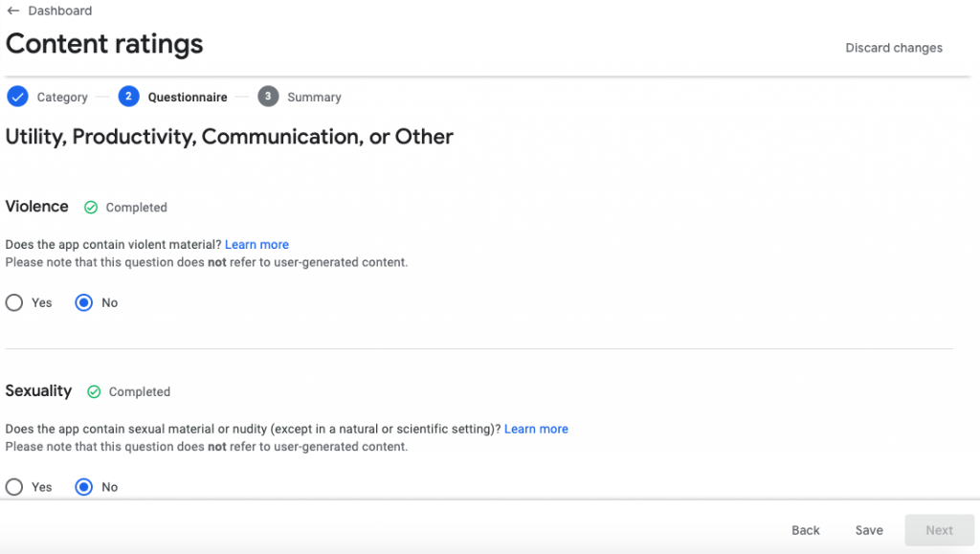The image size is (980, 554).
Task: Click the step 2 Questionnaire circle icon
Action: tap(128, 97)
